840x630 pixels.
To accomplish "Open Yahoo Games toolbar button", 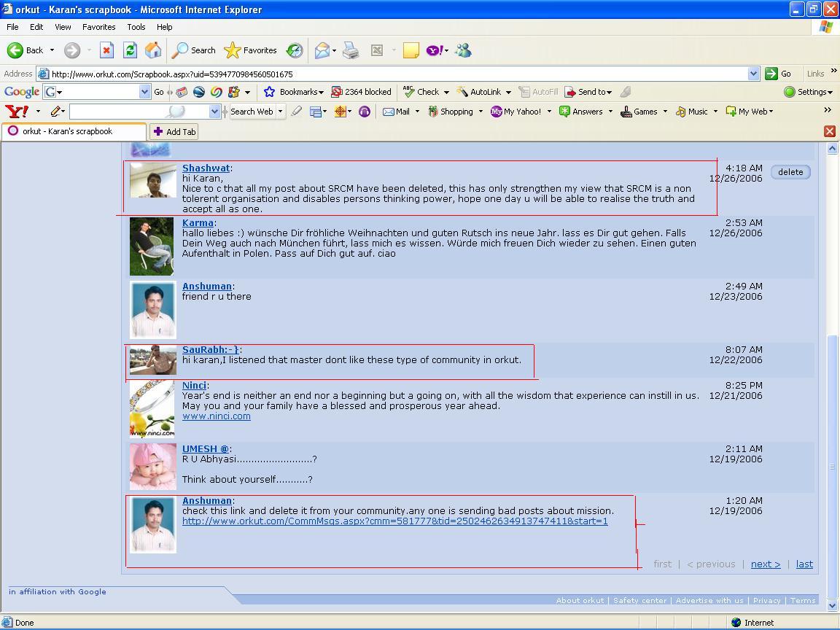I will tap(639, 112).
